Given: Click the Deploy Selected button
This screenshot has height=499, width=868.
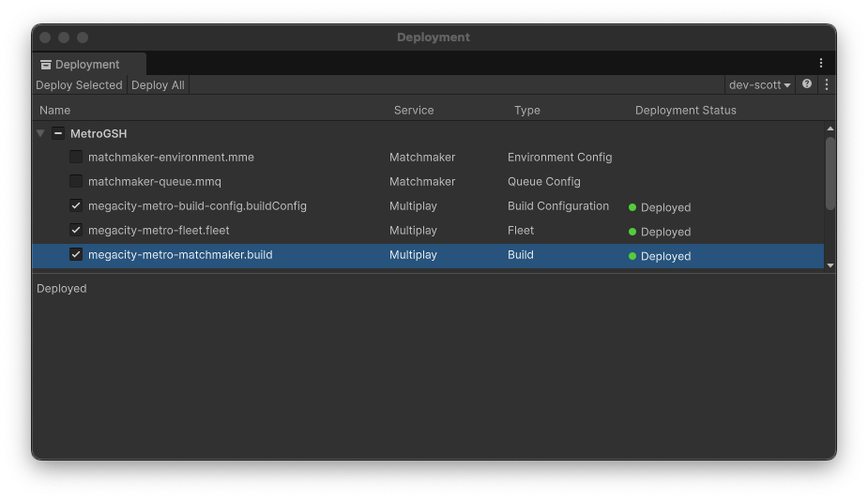Looking at the screenshot, I should pyautogui.click(x=79, y=85).
